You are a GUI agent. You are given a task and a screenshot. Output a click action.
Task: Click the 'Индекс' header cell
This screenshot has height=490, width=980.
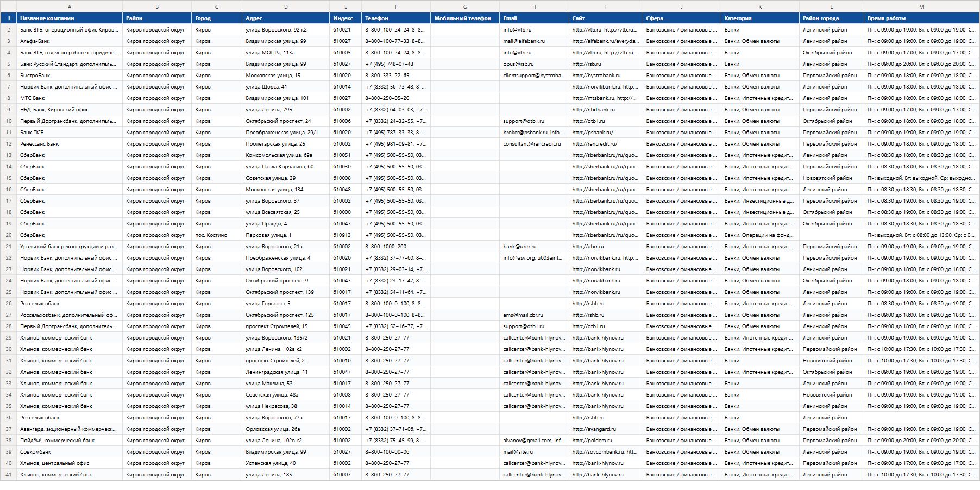345,18
